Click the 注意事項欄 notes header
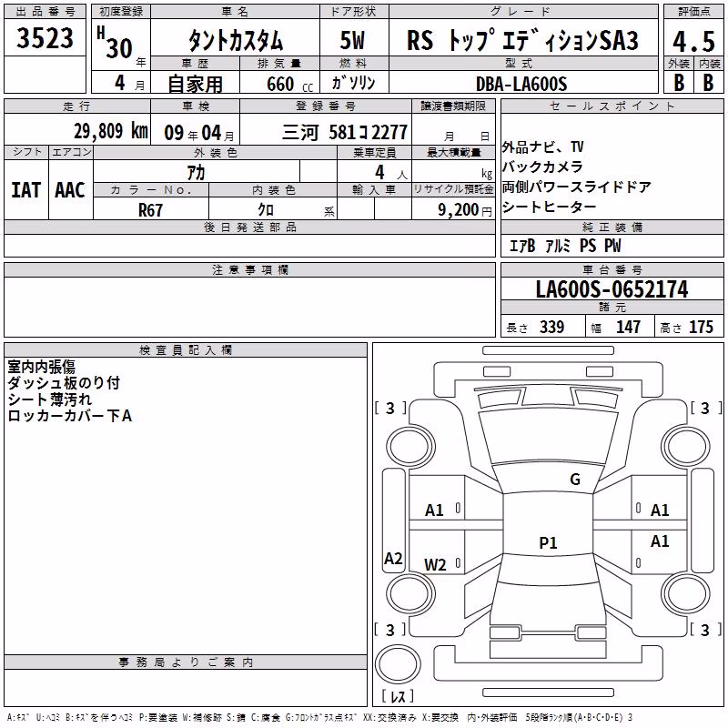The width and height of the screenshot is (728, 728). coord(249,269)
